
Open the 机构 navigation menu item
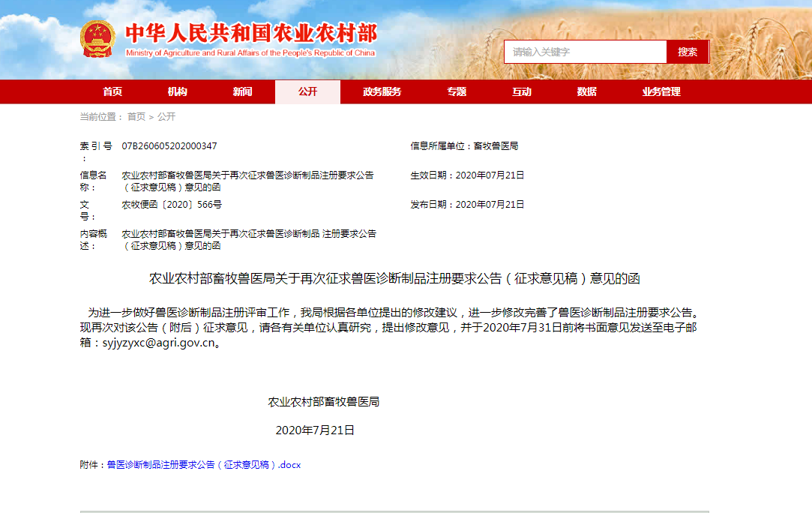click(x=178, y=91)
